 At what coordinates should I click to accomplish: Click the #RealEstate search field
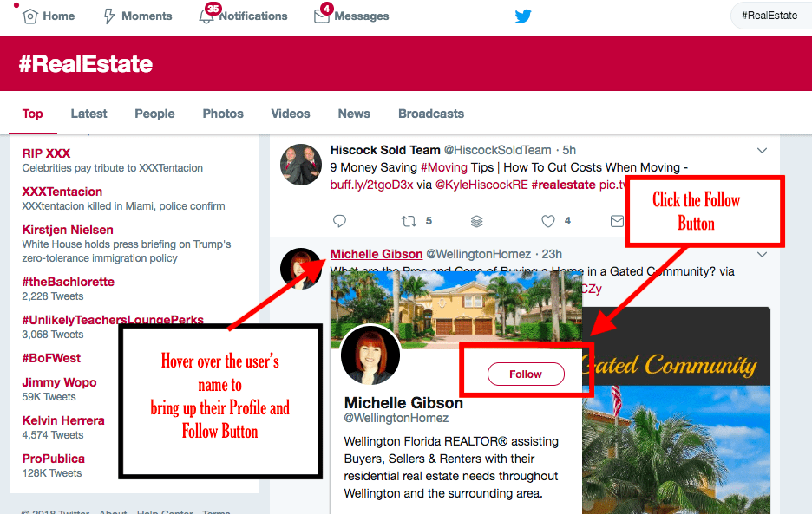coord(771,16)
